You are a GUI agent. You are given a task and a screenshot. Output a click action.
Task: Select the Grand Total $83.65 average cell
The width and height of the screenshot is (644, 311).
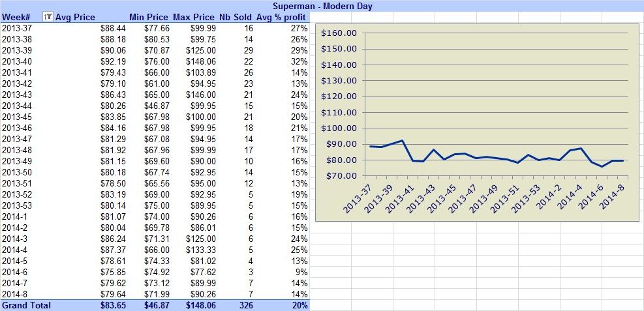coord(113,305)
